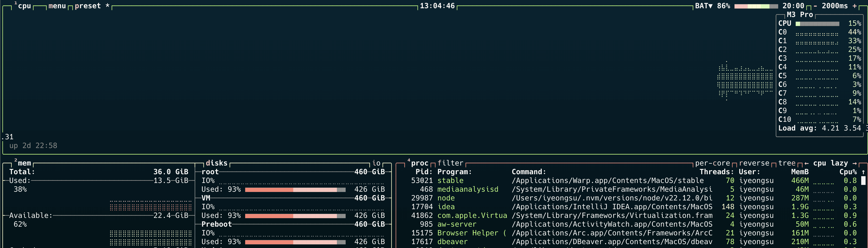Decrease the update interval with minus
The height and width of the screenshot is (248, 868).
coord(815,6)
